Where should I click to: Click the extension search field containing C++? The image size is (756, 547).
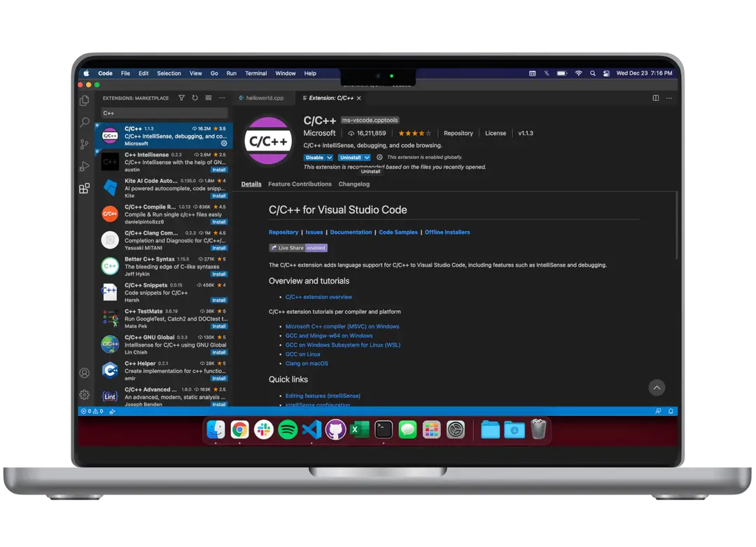[x=164, y=113]
